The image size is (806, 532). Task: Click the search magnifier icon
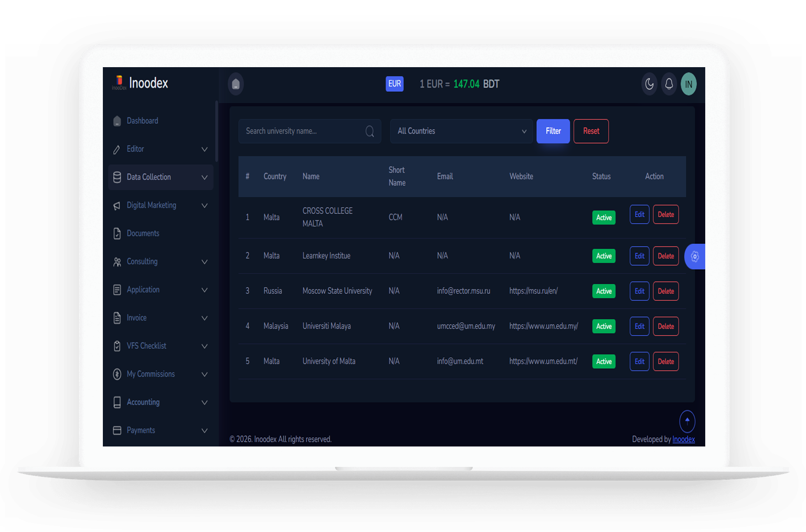[x=370, y=131]
